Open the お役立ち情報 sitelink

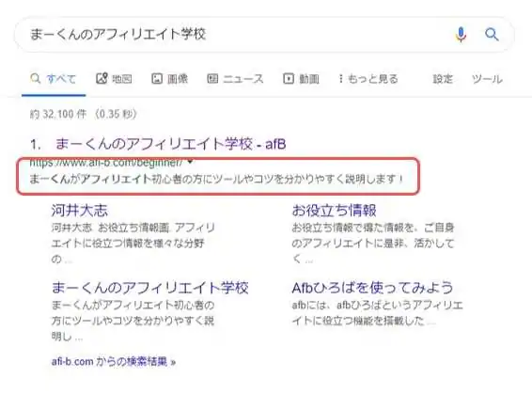point(334,211)
